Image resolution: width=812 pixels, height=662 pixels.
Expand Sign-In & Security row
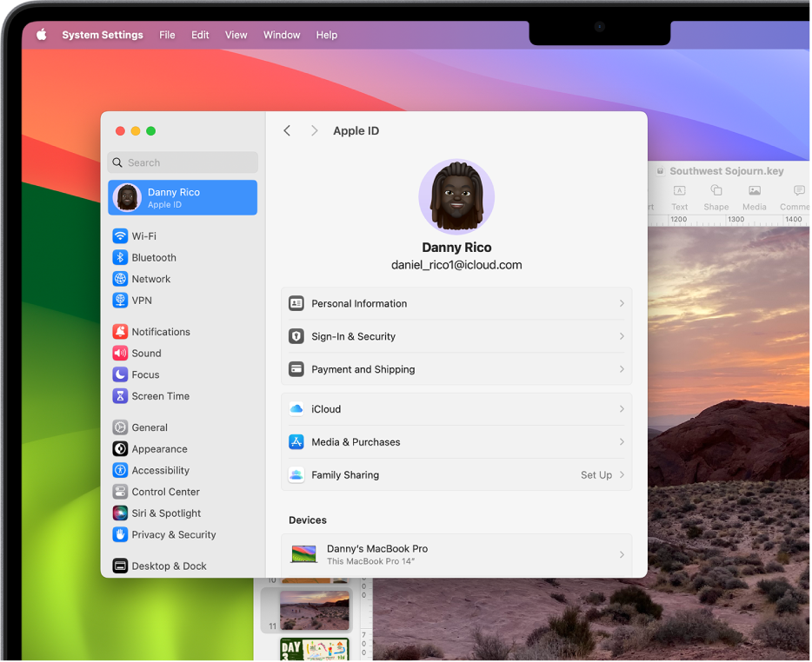click(x=456, y=337)
